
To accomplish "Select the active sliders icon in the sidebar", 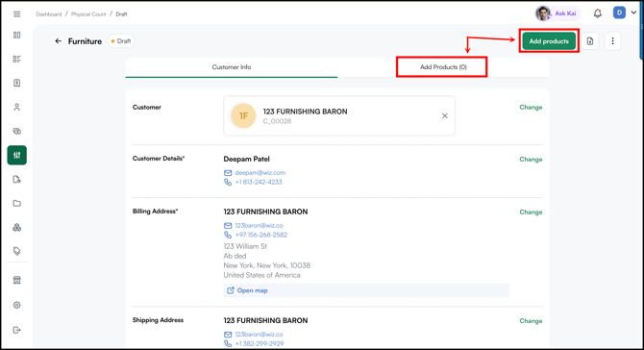I will coord(17,155).
